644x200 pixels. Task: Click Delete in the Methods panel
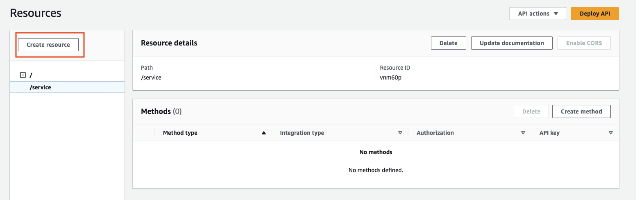(x=531, y=111)
